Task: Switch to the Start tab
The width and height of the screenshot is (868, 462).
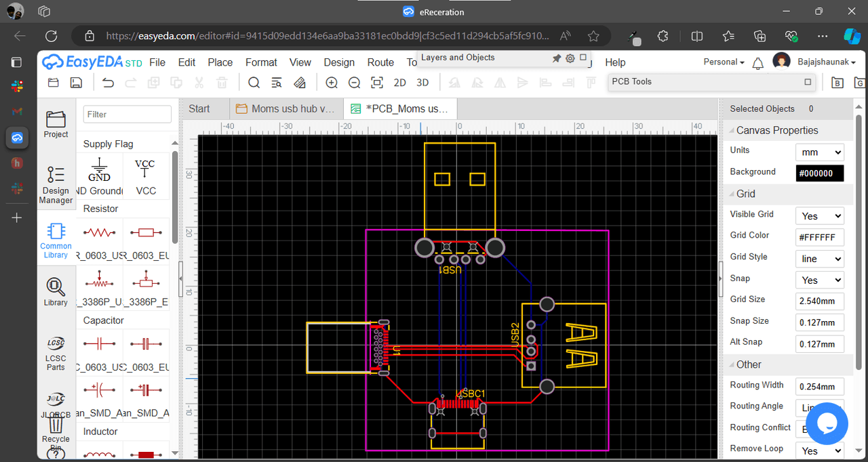Action: click(x=199, y=108)
